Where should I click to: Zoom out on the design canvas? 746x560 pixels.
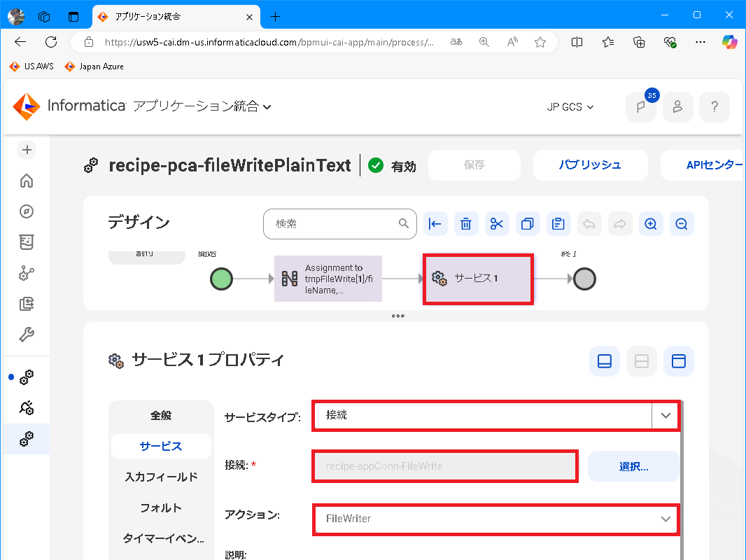[682, 223]
